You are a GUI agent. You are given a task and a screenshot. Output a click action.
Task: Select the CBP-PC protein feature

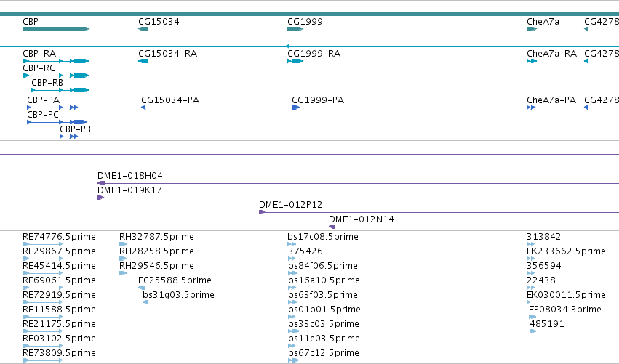57,122
